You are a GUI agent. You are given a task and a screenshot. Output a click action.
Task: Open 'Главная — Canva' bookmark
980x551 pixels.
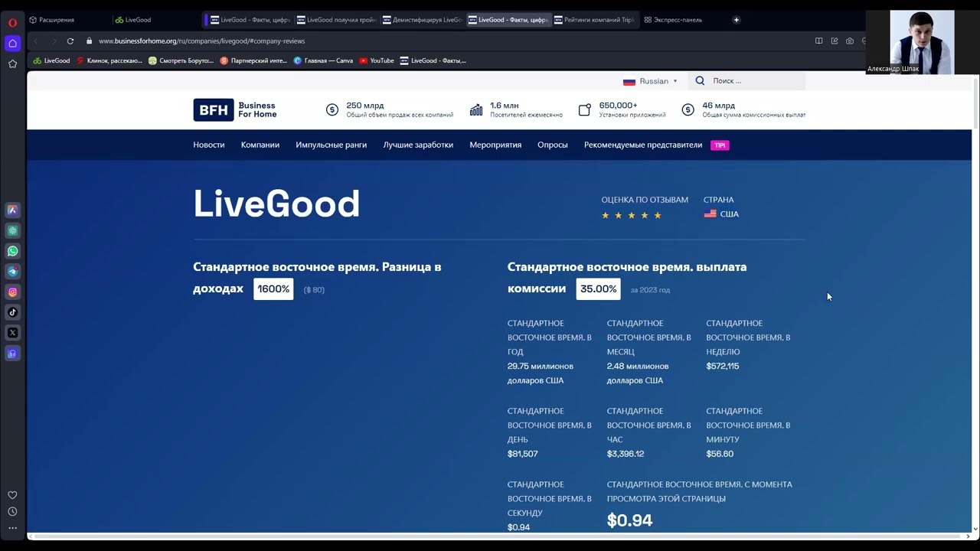(x=324, y=60)
